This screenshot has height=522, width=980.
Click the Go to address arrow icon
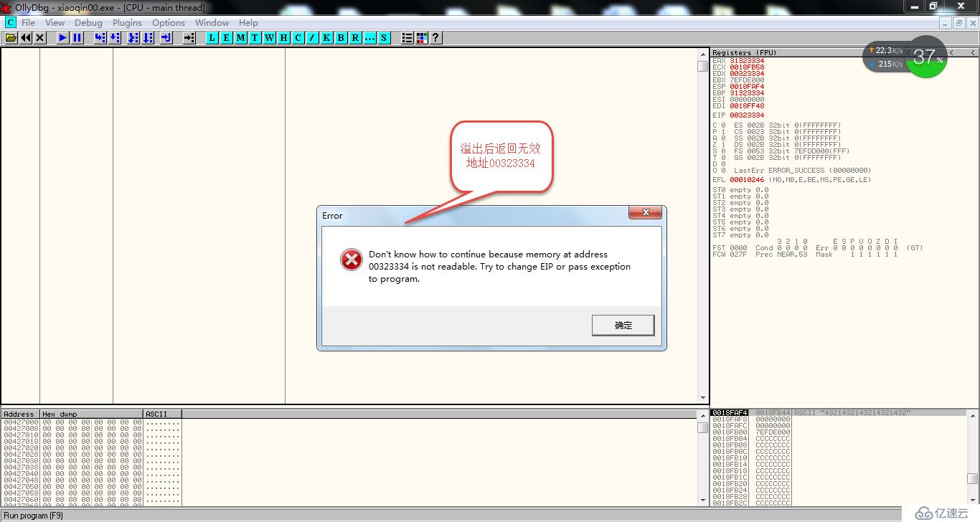click(x=189, y=38)
